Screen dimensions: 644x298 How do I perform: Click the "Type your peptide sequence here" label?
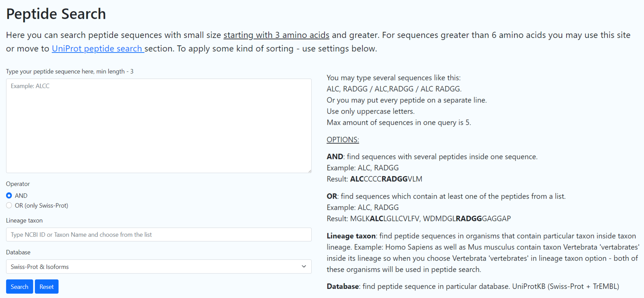pos(69,72)
